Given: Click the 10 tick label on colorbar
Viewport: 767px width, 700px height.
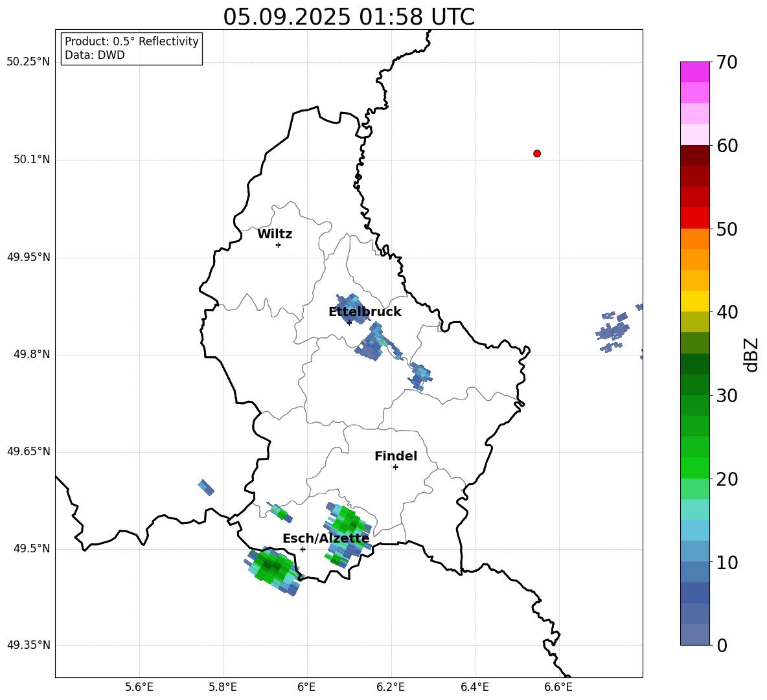Looking at the screenshot, I should (x=727, y=562).
